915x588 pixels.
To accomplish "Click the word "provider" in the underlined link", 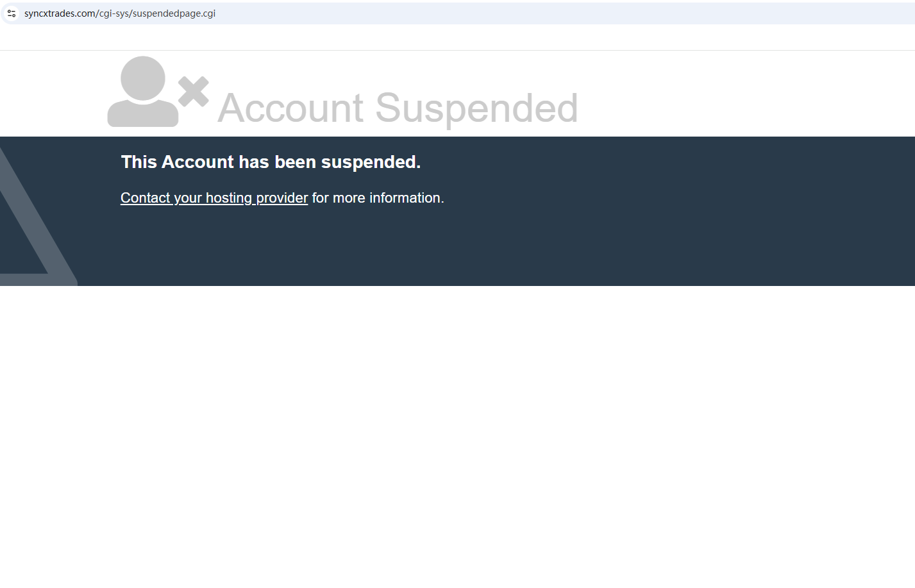I will coord(282,198).
